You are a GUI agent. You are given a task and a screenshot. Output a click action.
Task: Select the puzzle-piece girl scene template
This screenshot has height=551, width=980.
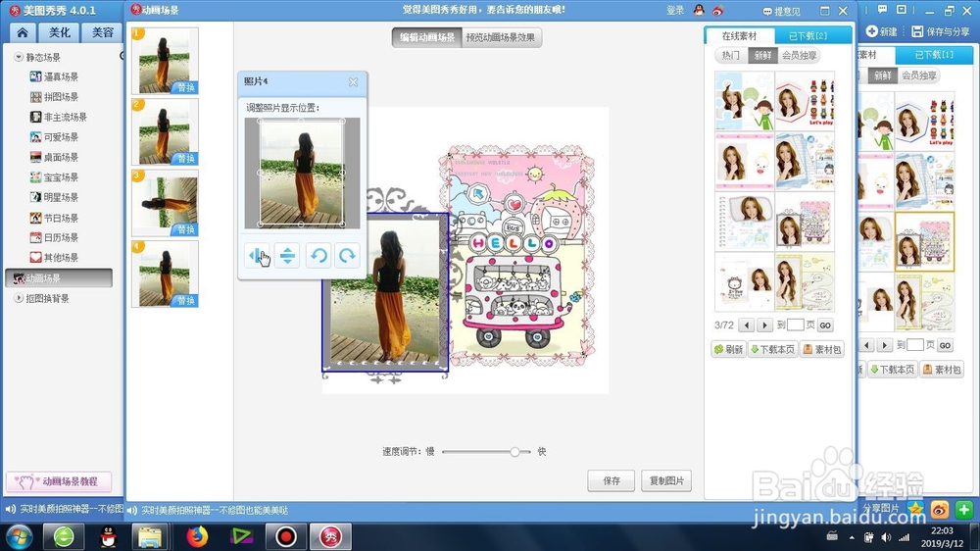[745, 101]
